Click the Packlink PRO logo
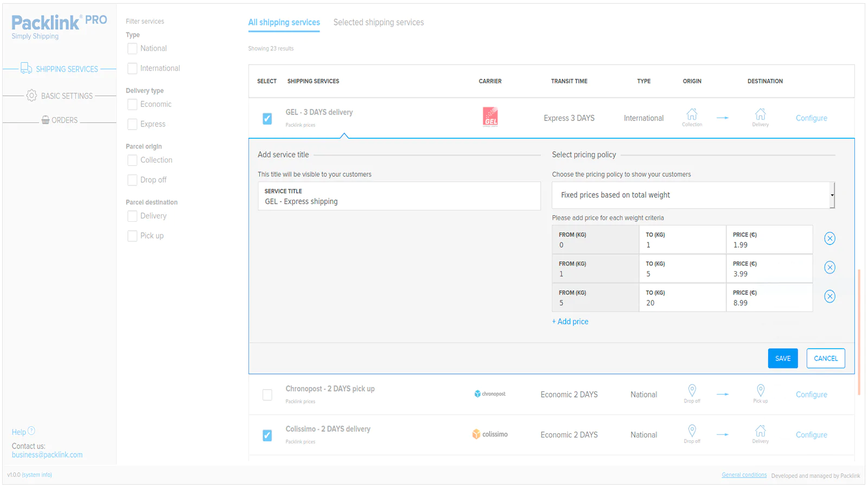This screenshot has height=488, width=868. tap(59, 27)
